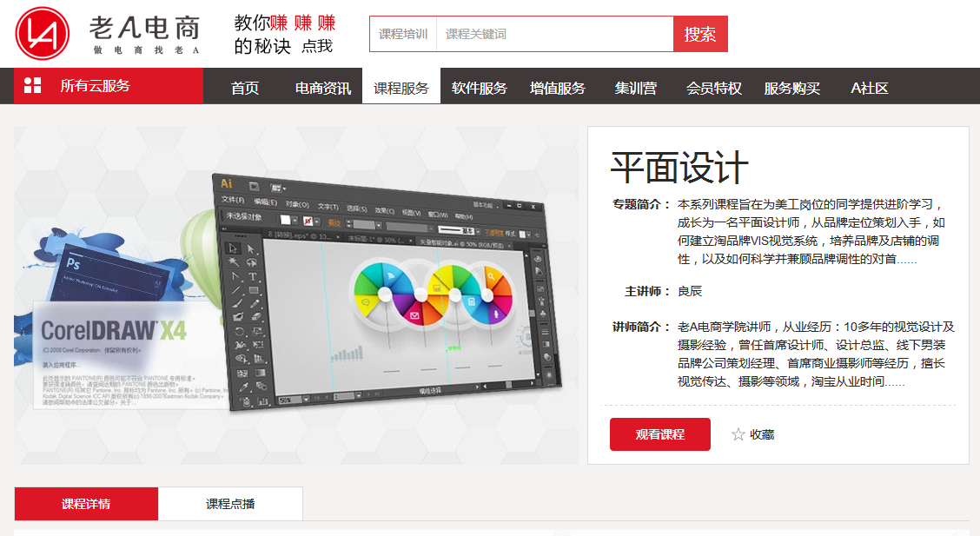Image resolution: width=980 pixels, height=536 pixels.
Task: Switch to the 课程点播 tab
Action: [x=230, y=504]
